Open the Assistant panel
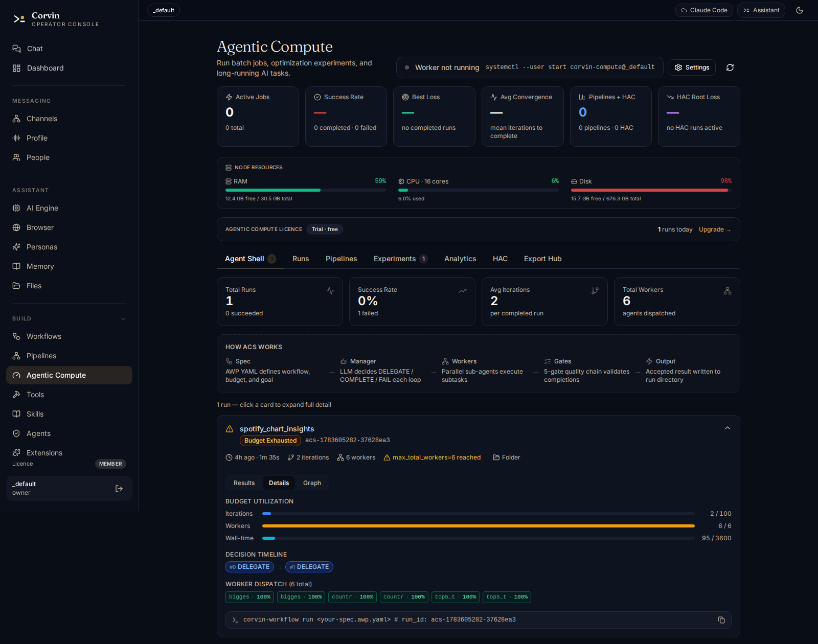The image size is (818, 644). pos(761,10)
